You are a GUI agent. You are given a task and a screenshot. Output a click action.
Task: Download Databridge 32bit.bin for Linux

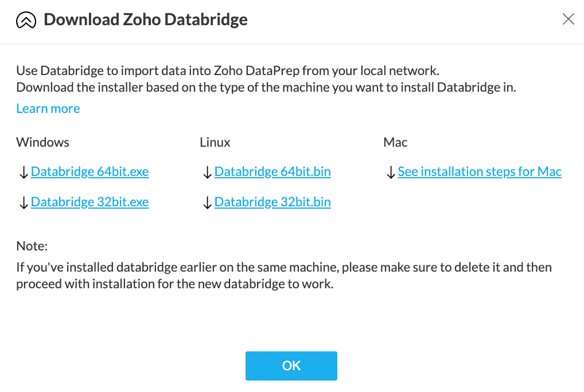[x=272, y=202]
